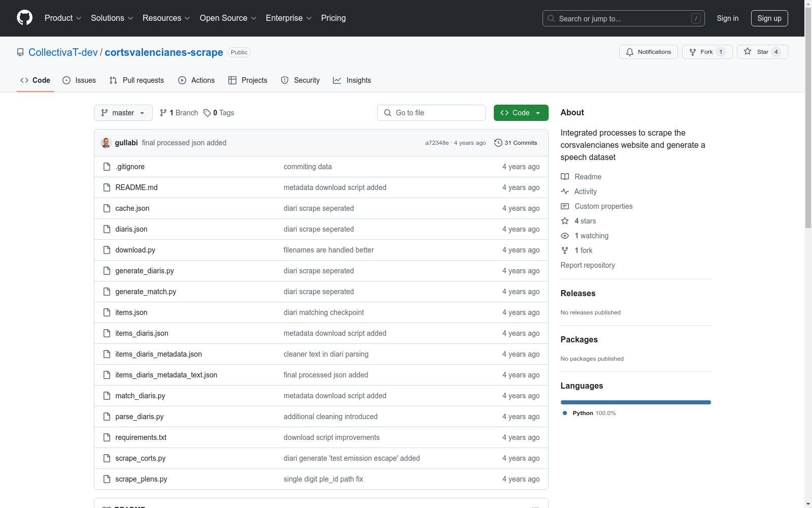Image resolution: width=812 pixels, height=508 pixels.
Task: Expand the Solutions menu
Action: (x=112, y=18)
